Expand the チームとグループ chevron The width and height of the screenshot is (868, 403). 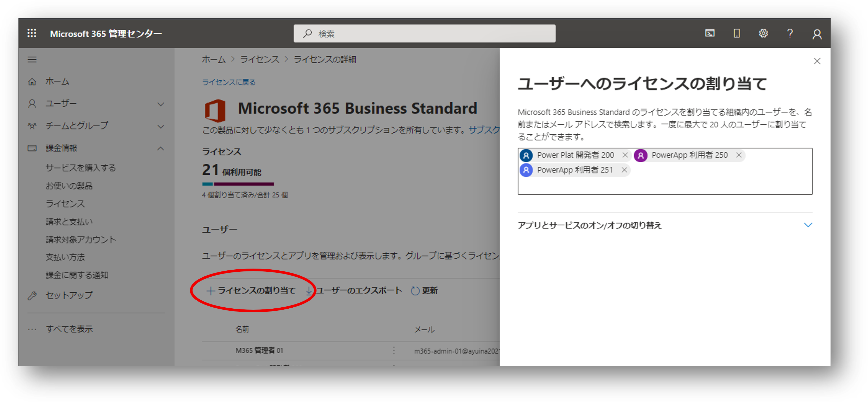tap(161, 126)
